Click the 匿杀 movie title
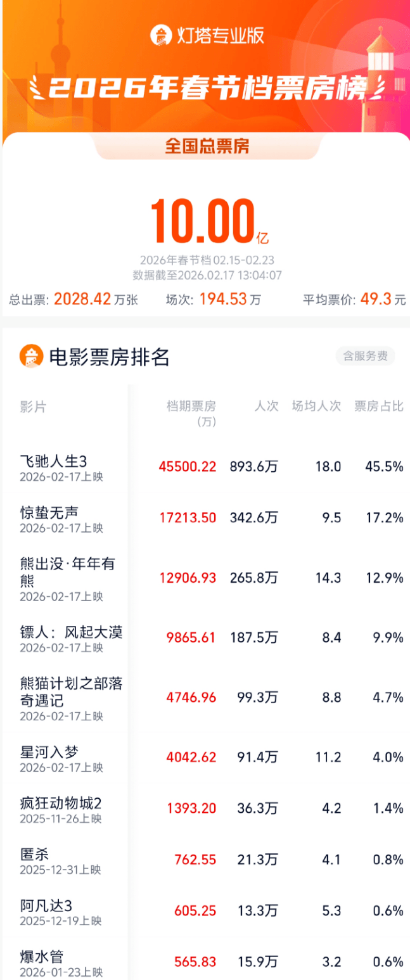 [x=35, y=854]
